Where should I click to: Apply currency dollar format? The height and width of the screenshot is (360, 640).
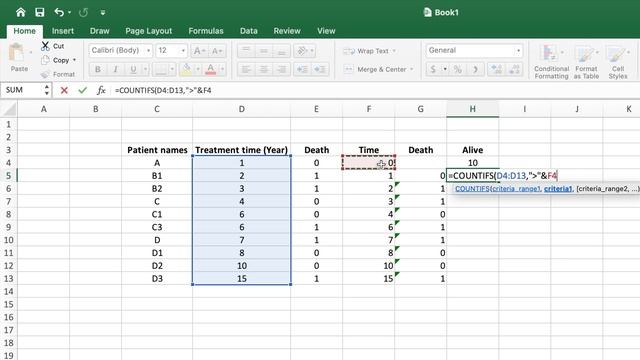pos(433,69)
